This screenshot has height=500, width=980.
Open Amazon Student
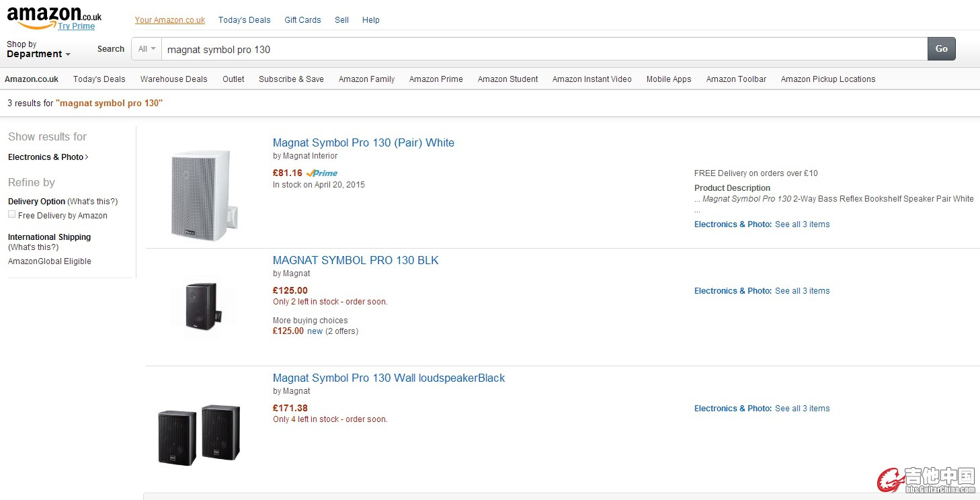pyautogui.click(x=508, y=79)
